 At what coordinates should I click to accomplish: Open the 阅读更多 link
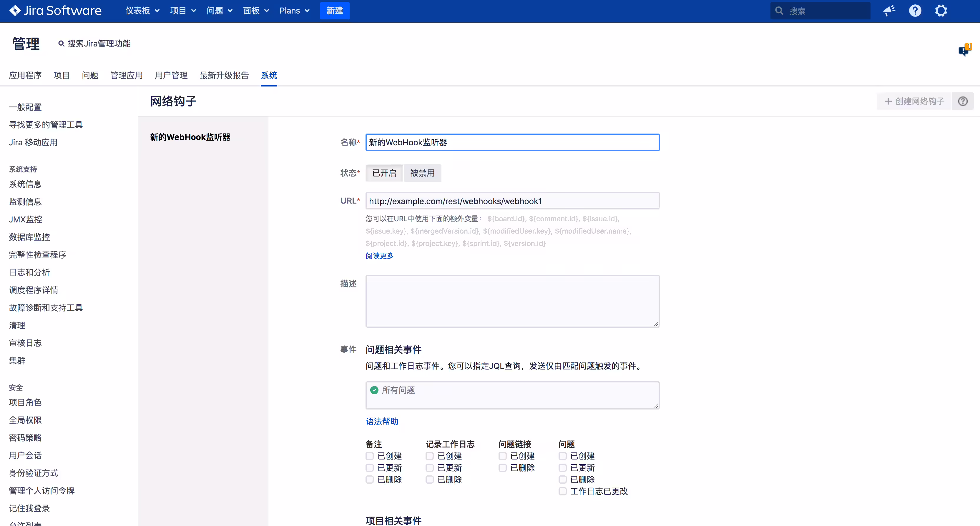click(x=379, y=256)
